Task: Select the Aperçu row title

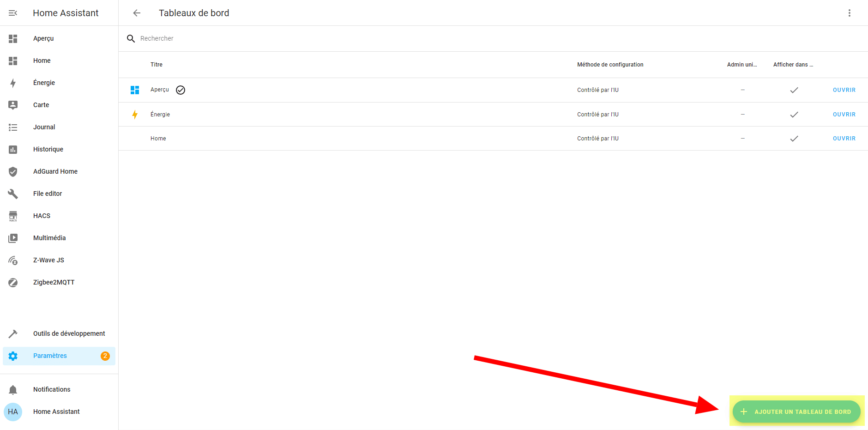Action: coord(160,90)
